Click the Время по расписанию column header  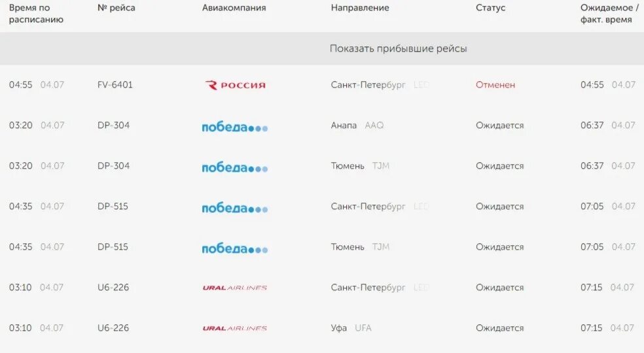tap(36, 14)
